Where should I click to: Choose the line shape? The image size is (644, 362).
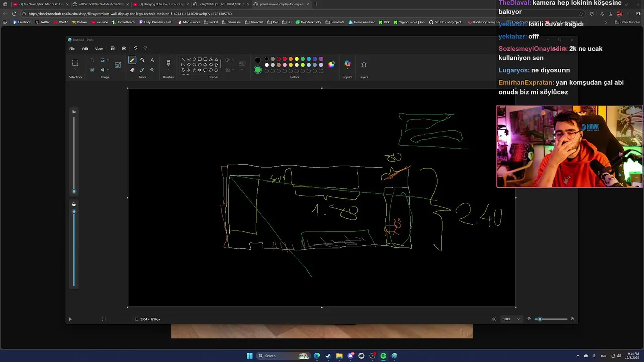click(183, 59)
